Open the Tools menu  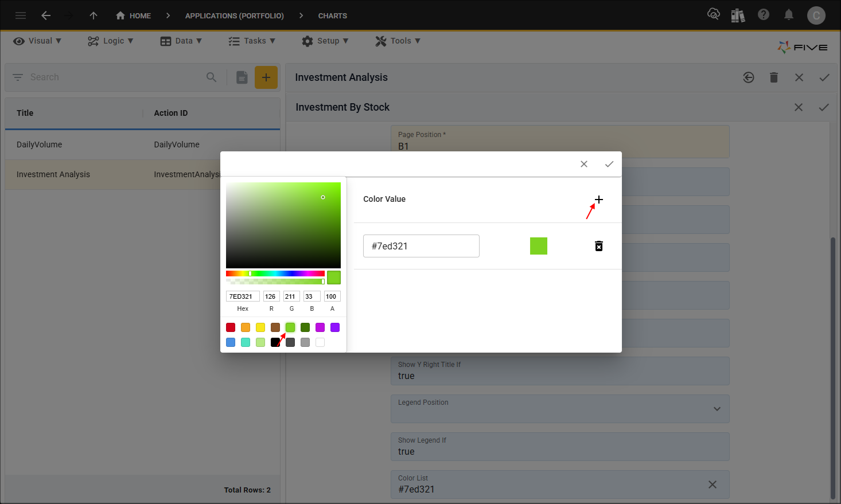(398, 41)
